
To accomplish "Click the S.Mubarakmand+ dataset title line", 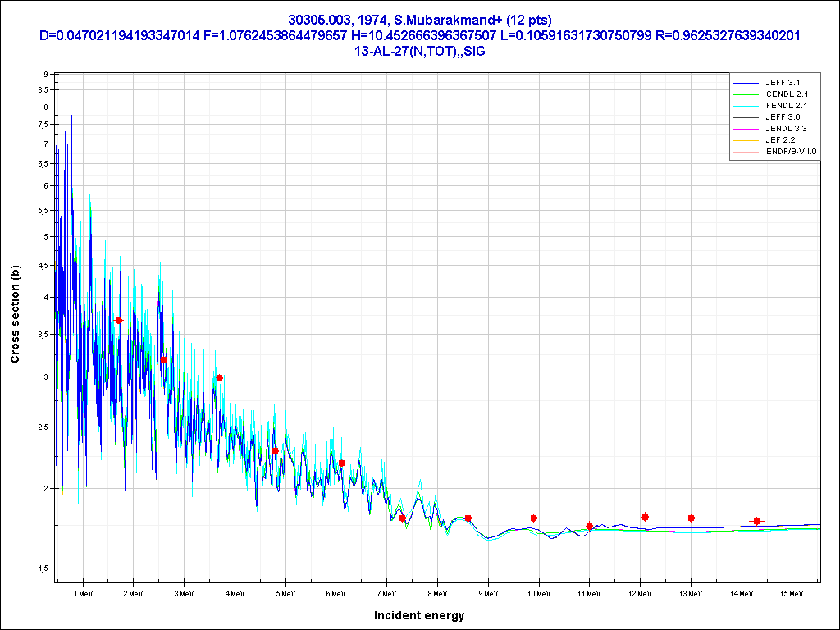I will [419, 20].
